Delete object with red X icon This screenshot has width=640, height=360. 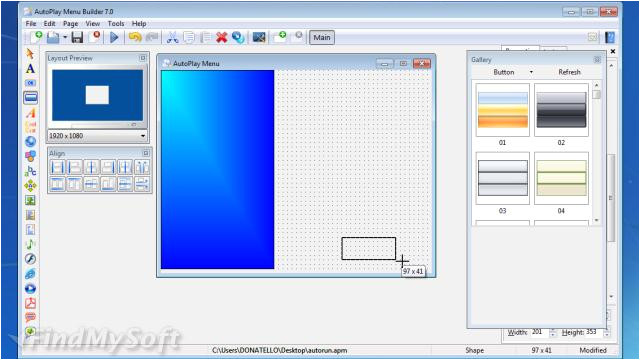tap(222, 38)
